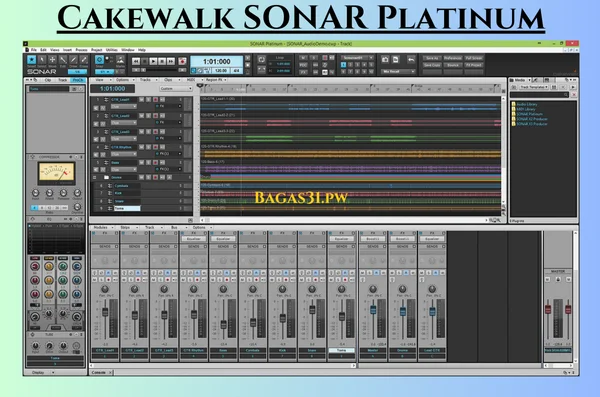Solo track 1 GTR_Lead1

[x=148, y=100]
